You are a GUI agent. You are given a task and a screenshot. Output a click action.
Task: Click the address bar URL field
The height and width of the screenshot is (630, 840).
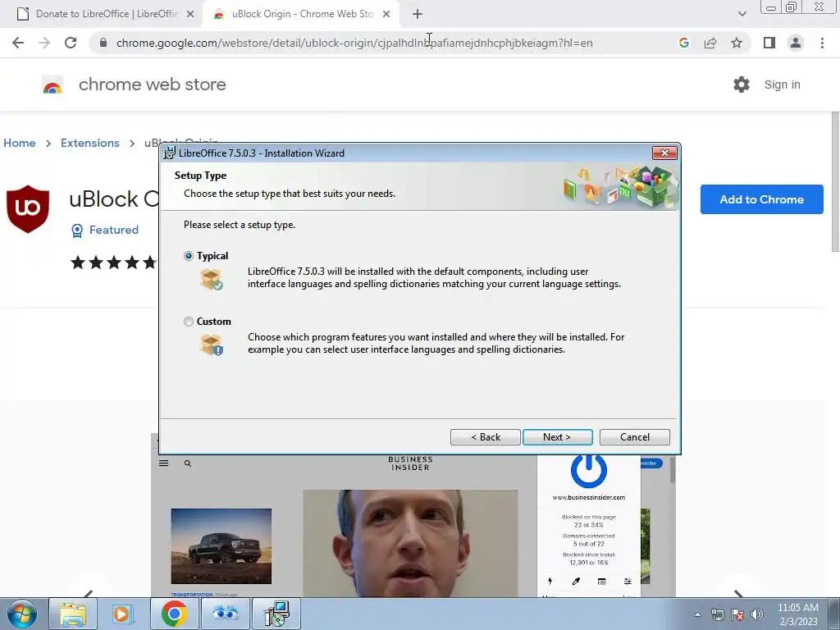coord(354,43)
